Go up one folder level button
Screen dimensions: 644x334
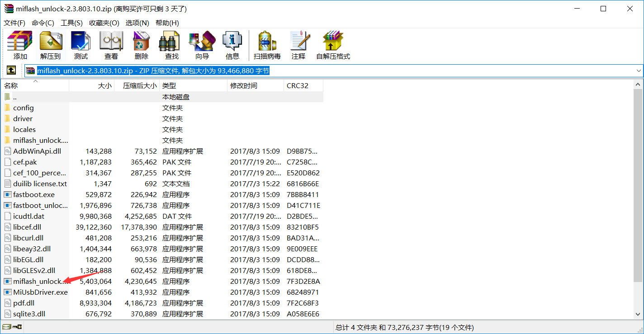coord(11,71)
